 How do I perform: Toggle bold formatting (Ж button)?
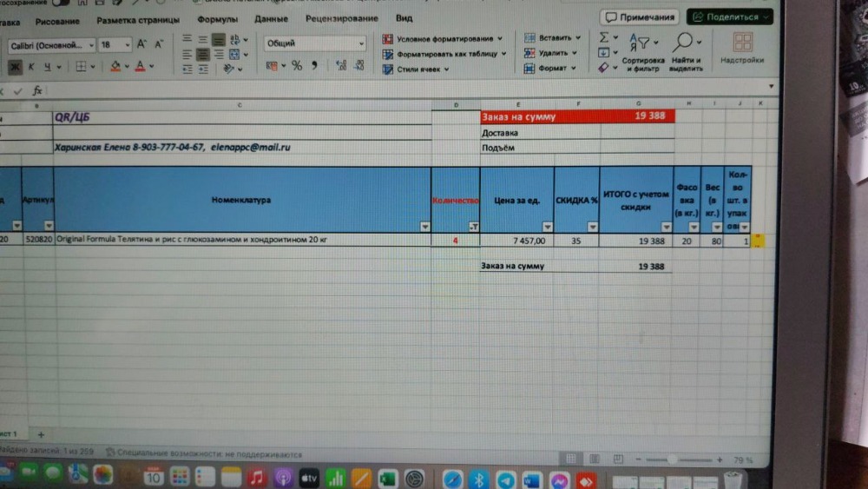click(15, 66)
